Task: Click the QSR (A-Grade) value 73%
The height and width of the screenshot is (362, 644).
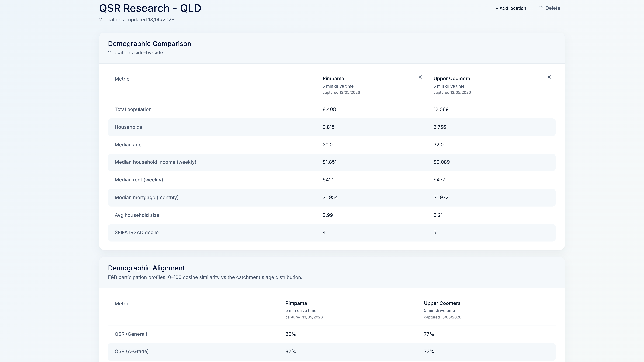Action: [x=429, y=352]
